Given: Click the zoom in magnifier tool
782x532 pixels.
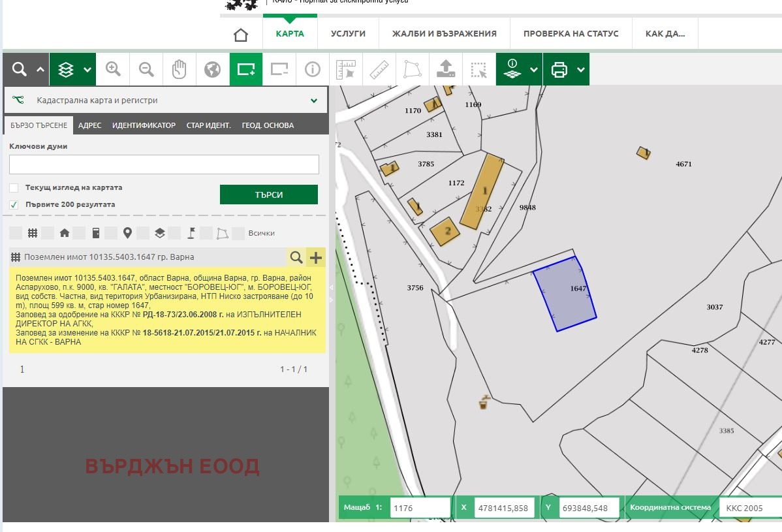Looking at the screenshot, I should point(114,69).
